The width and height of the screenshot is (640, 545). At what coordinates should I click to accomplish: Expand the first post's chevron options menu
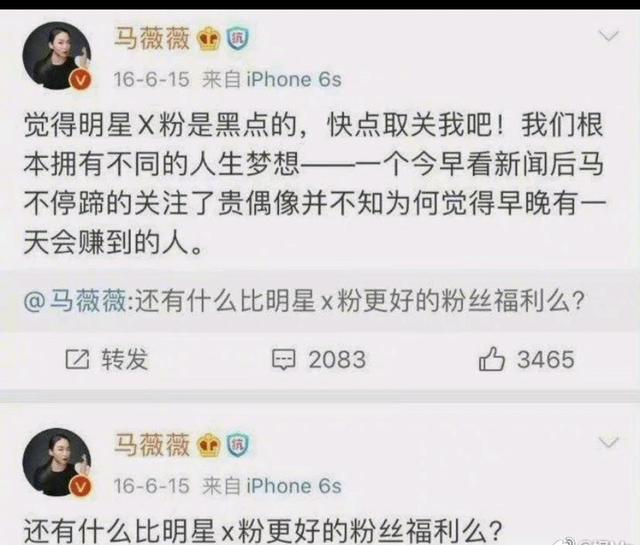click(609, 36)
